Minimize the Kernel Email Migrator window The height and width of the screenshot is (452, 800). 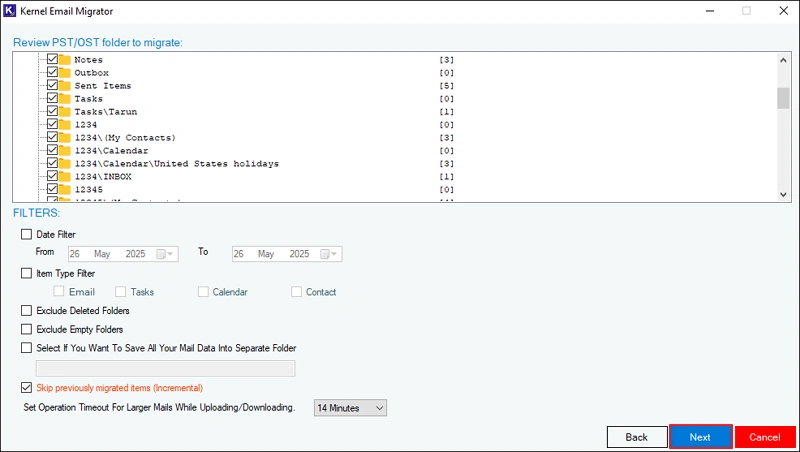pos(710,11)
